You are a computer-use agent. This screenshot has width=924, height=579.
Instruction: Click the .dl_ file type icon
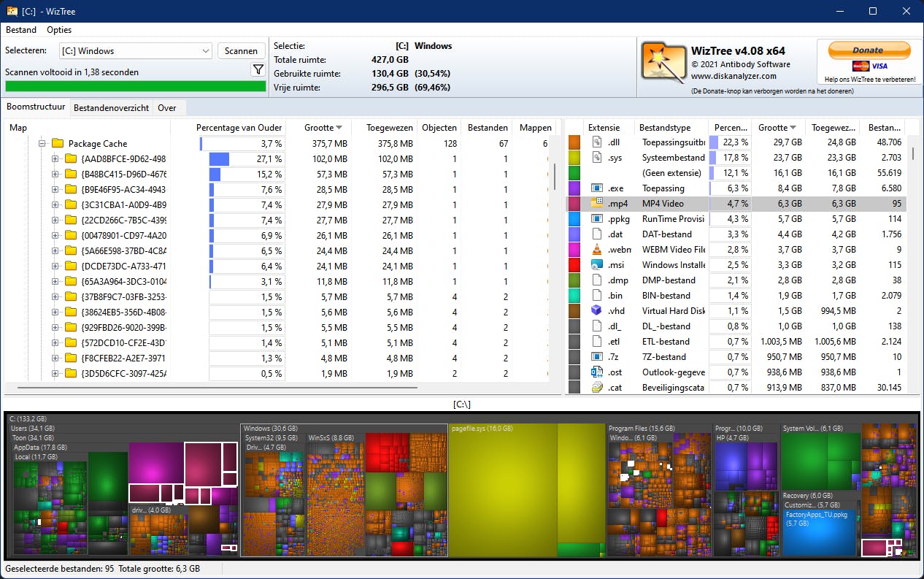[596, 326]
